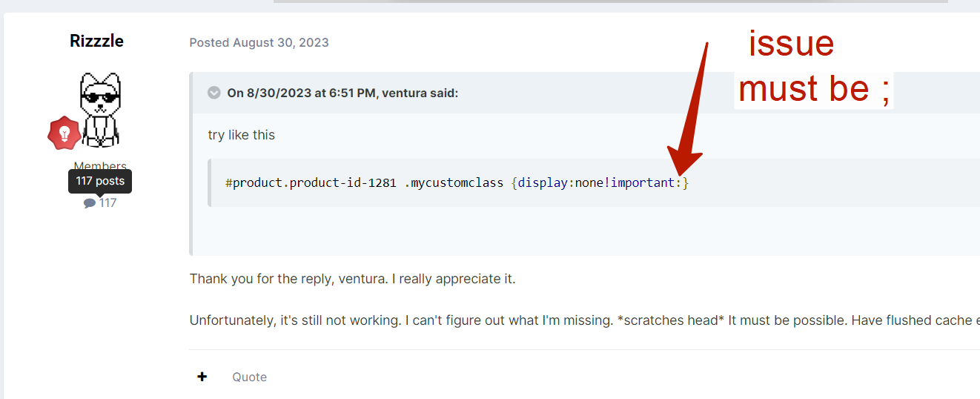
Task: Click the speech bubble posts icon
Action: click(x=90, y=203)
